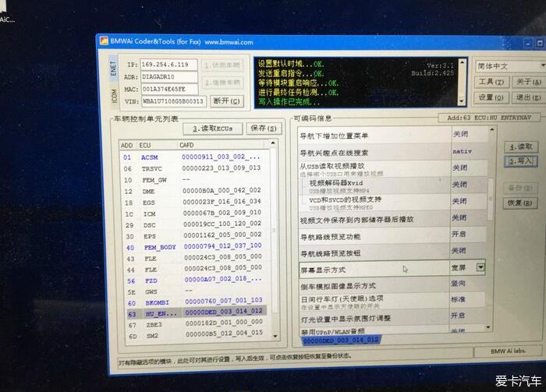This screenshot has width=546, height=392.
Task: Select the TRSVC ECU row
Action: coord(195,168)
